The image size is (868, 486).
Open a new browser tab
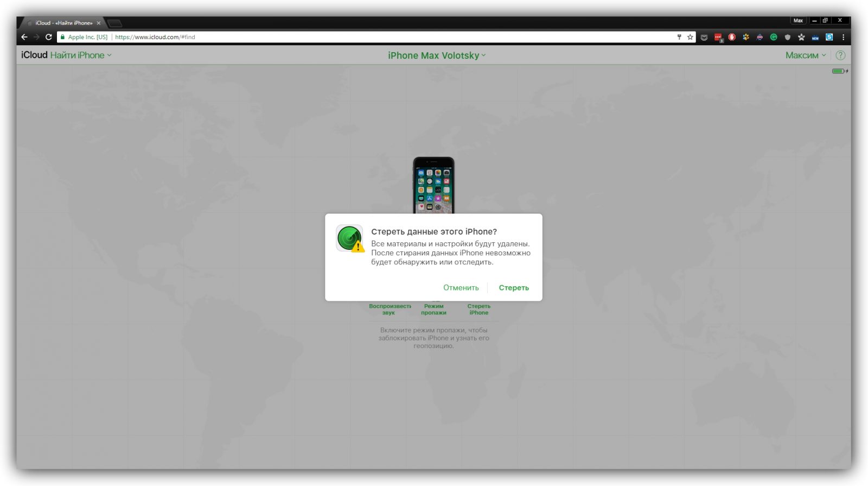tap(114, 23)
